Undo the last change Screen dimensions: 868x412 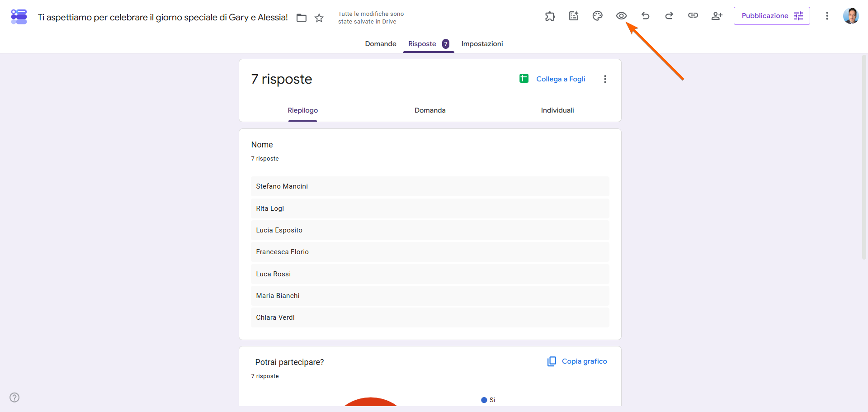(645, 16)
